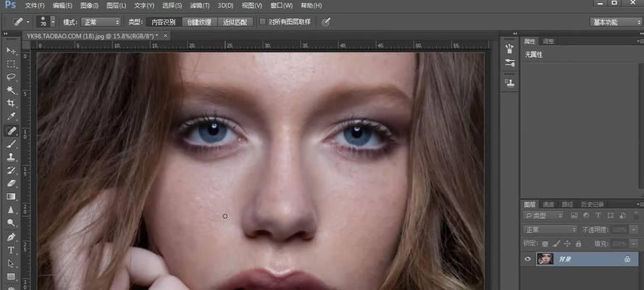Viewport: 644px width, 290px height.
Task: Filter layers by type layers icon
Action: point(598,215)
